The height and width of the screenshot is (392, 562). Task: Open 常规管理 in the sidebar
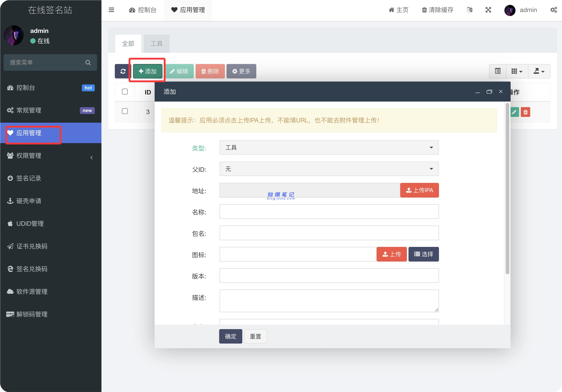[x=51, y=110]
